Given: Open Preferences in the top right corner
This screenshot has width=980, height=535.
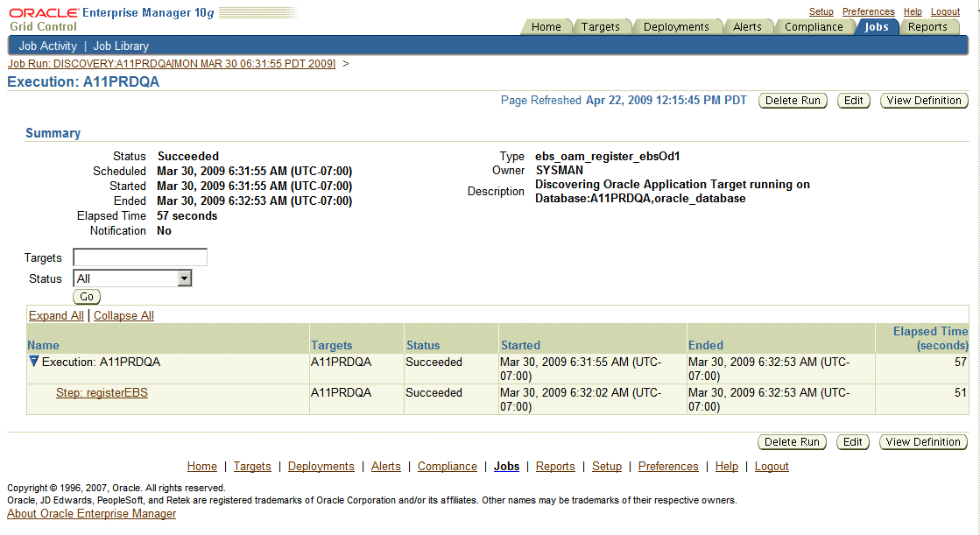Looking at the screenshot, I should point(868,11).
